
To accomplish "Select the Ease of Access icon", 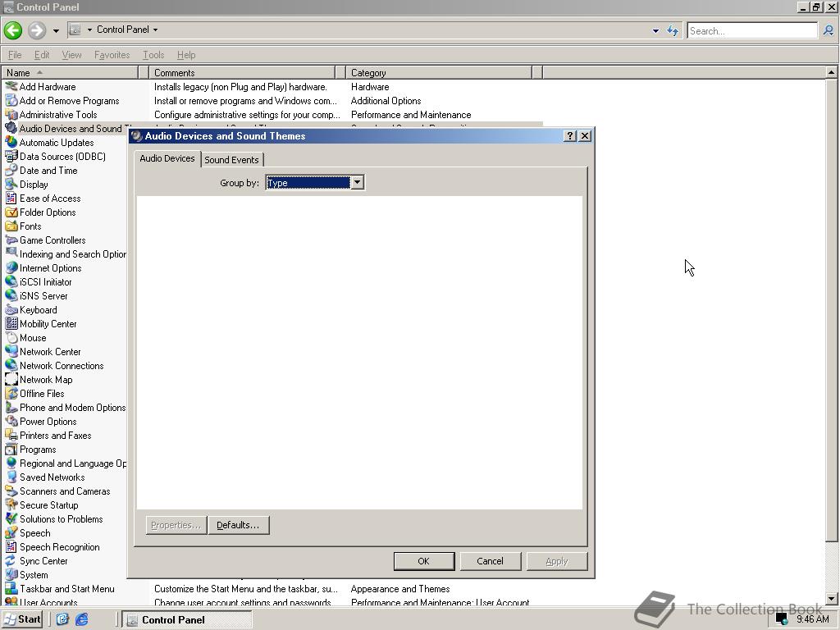I will coord(11,198).
